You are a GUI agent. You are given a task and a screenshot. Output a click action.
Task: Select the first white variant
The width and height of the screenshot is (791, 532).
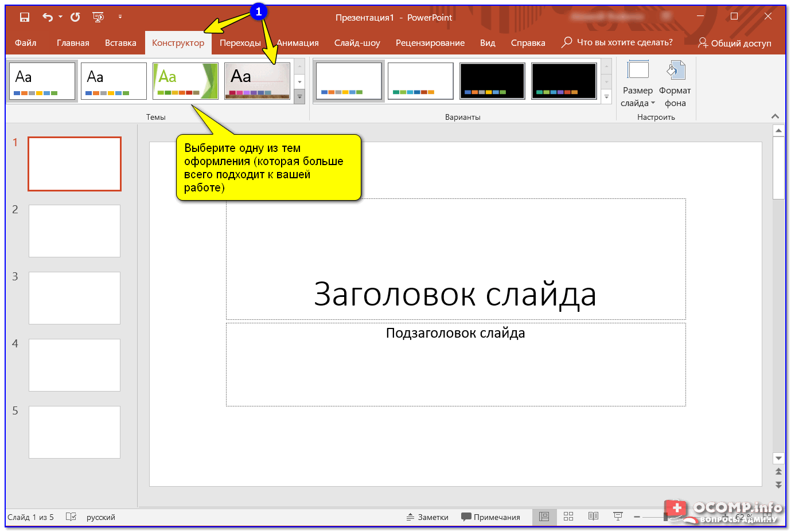[x=349, y=81]
